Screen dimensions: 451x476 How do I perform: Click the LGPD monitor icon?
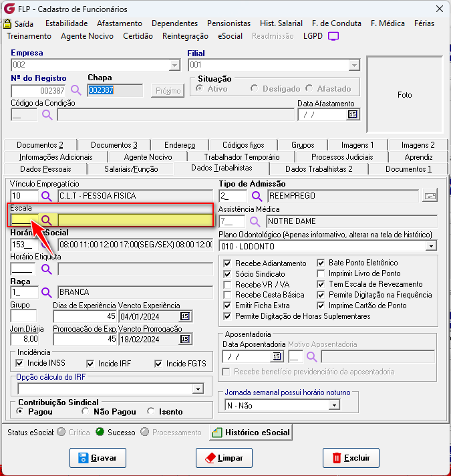click(333, 36)
